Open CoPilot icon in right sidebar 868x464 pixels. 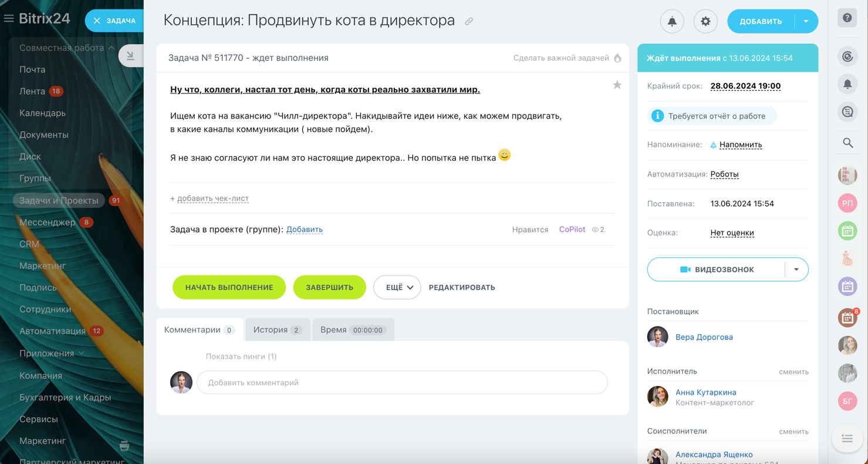click(847, 57)
